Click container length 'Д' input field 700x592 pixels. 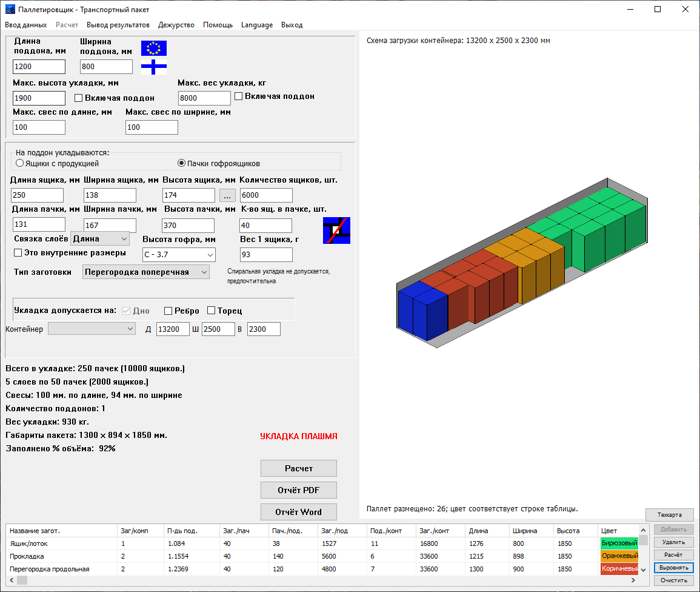(173, 329)
